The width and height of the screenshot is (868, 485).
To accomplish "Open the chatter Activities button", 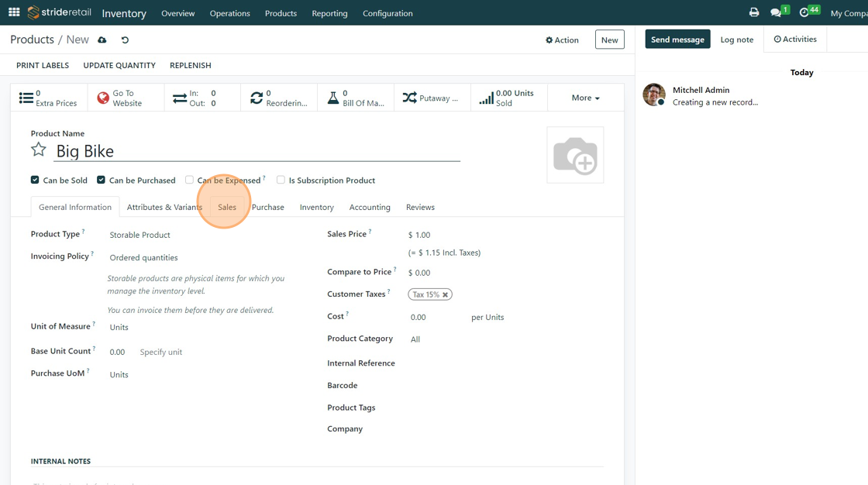I will coord(795,40).
